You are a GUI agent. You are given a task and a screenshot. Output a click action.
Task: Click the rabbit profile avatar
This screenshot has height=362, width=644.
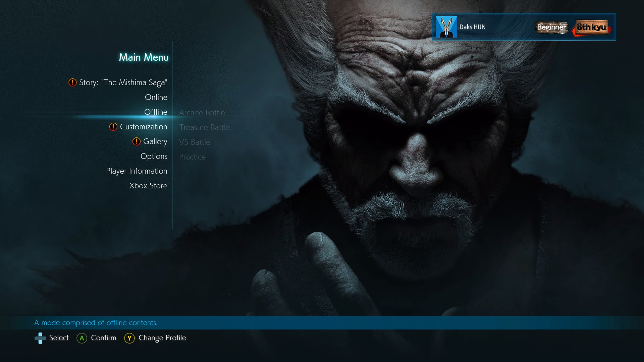(x=446, y=27)
